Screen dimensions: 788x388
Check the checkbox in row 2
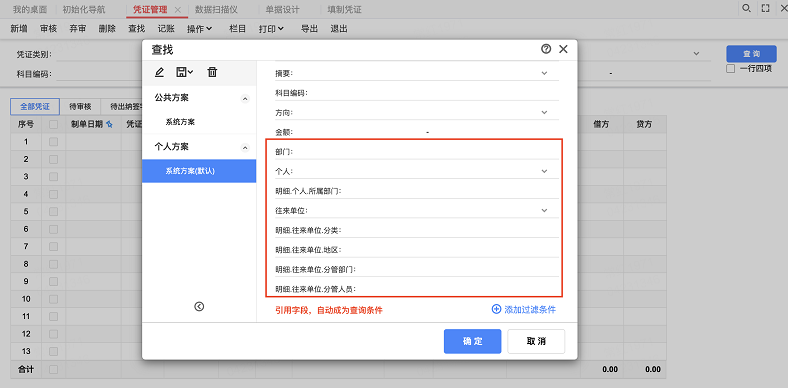[53, 159]
